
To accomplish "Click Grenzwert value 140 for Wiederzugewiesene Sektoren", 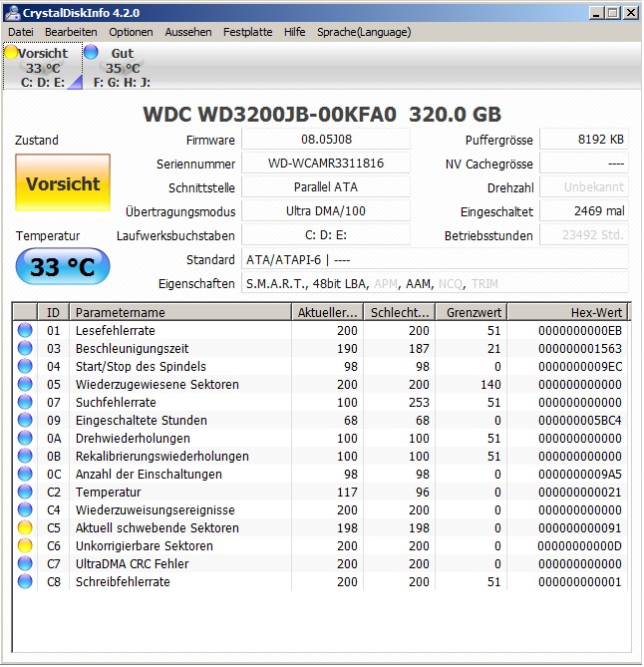I will (x=490, y=384).
